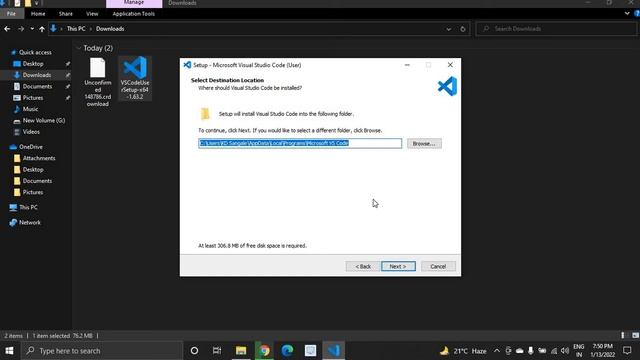
Task: Cancel the Visual Studio Code setup
Action: (x=438, y=267)
